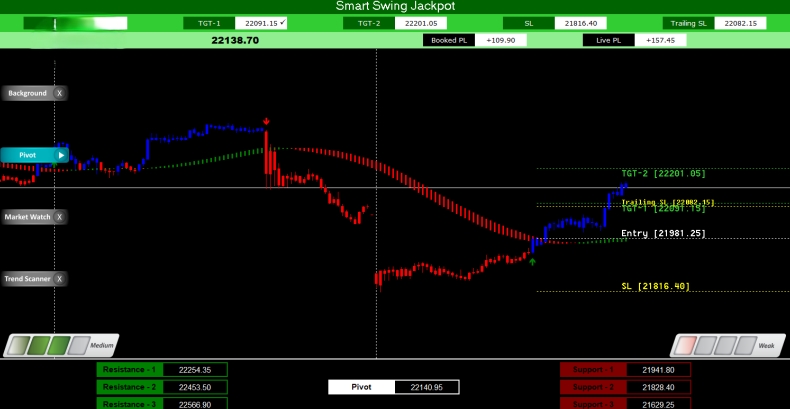Image resolution: width=790 pixels, height=409 pixels.
Task: Click the Pivot label in the bottom bar
Action: 361,386
